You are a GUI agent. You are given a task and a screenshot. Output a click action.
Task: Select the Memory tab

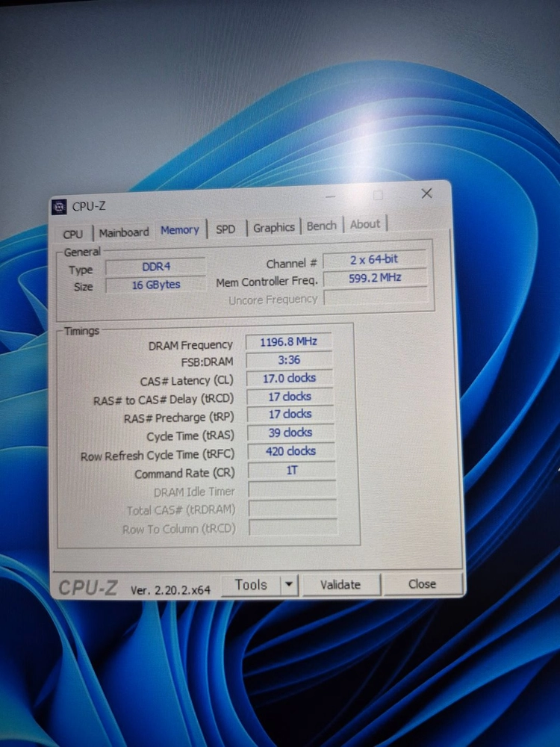pos(179,230)
